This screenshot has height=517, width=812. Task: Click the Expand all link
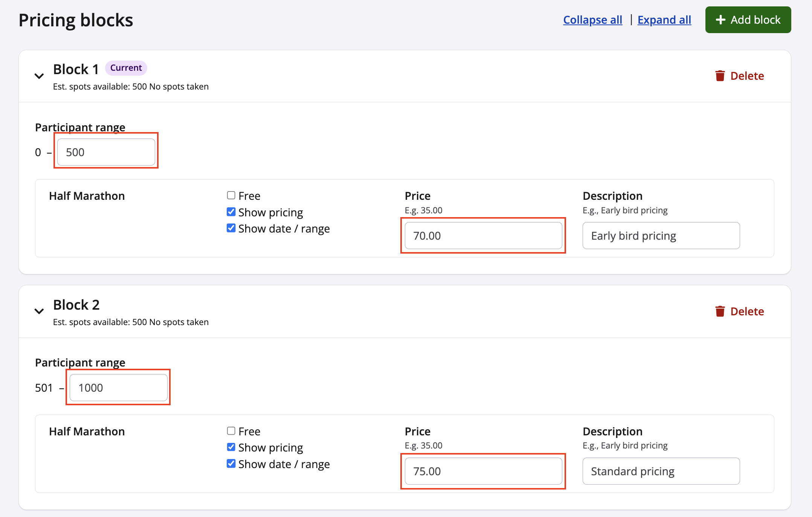[664, 20]
